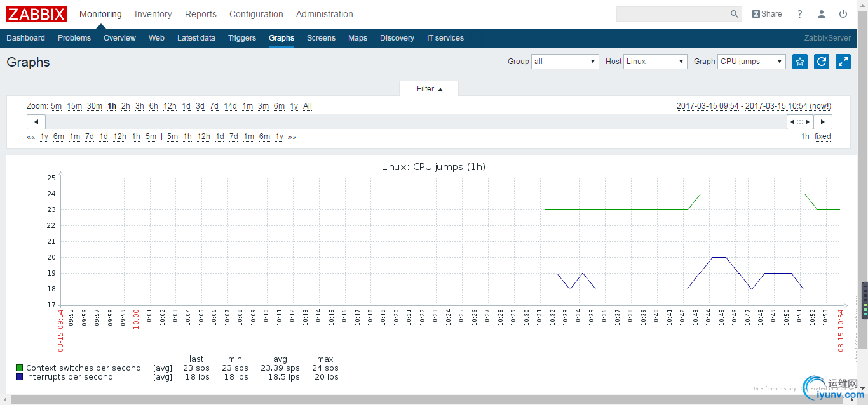Set zoom to 15m
This screenshot has height=405, width=868.
pos(74,106)
